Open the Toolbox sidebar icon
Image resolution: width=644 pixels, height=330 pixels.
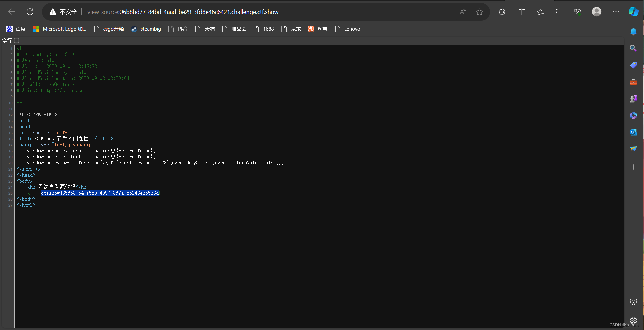click(633, 82)
